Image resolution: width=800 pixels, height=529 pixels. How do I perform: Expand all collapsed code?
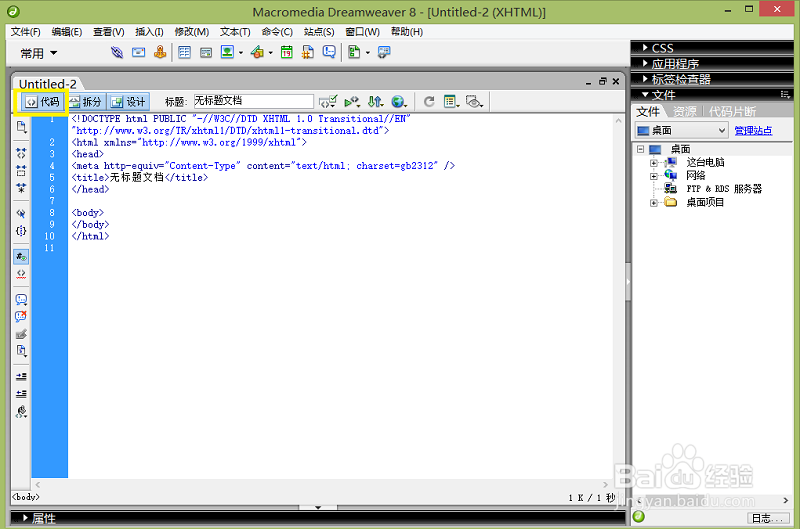click(21, 188)
